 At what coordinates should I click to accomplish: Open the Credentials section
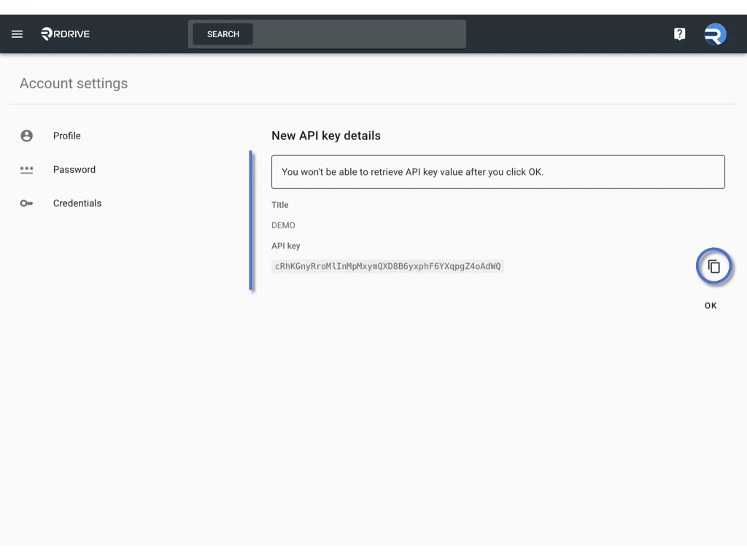[x=77, y=203]
